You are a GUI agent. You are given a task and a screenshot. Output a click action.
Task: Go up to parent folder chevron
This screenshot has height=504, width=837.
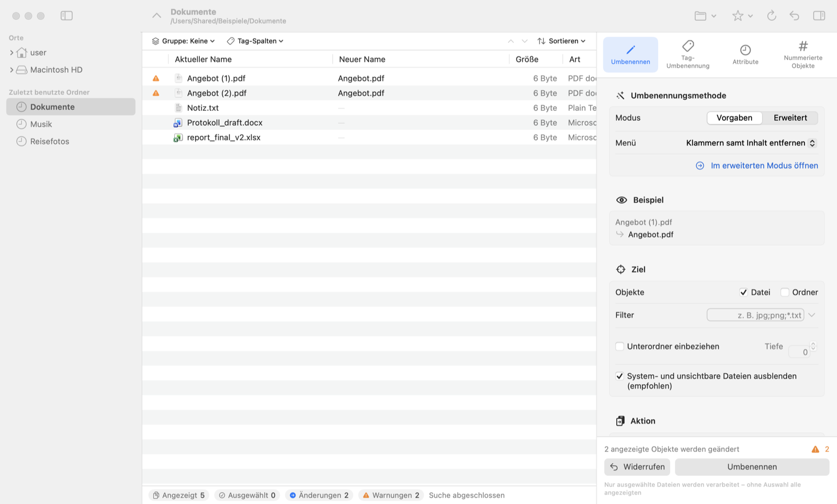coord(156,16)
